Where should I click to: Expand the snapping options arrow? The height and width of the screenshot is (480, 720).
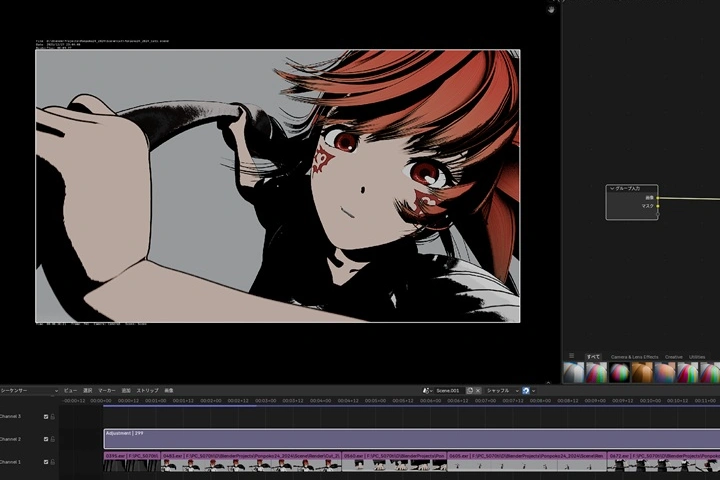pyautogui.click(x=533, y=391)
